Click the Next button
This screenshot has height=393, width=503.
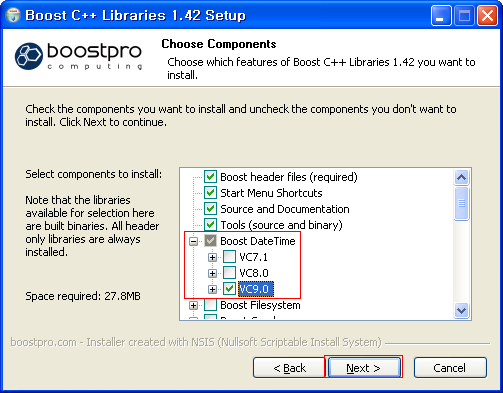365,368
